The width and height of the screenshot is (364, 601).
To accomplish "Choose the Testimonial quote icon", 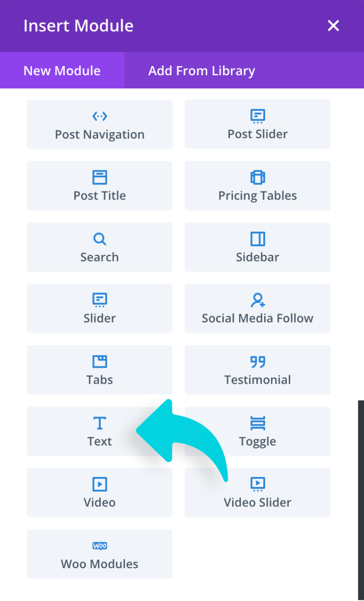I will (257, 362).
